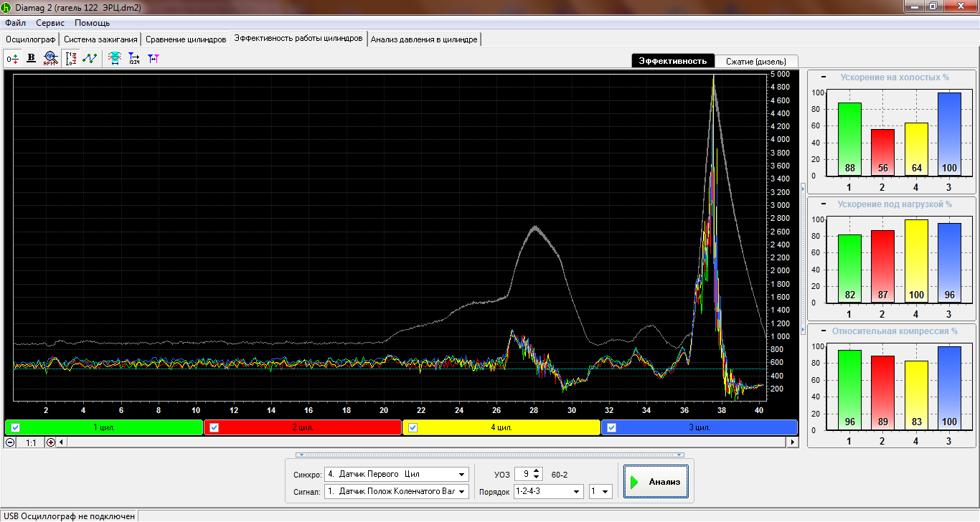Image resolution: width=980 pixels, height=522 pixels.
Task: Click the 1:1 zoom reset button
Action: 31,442
